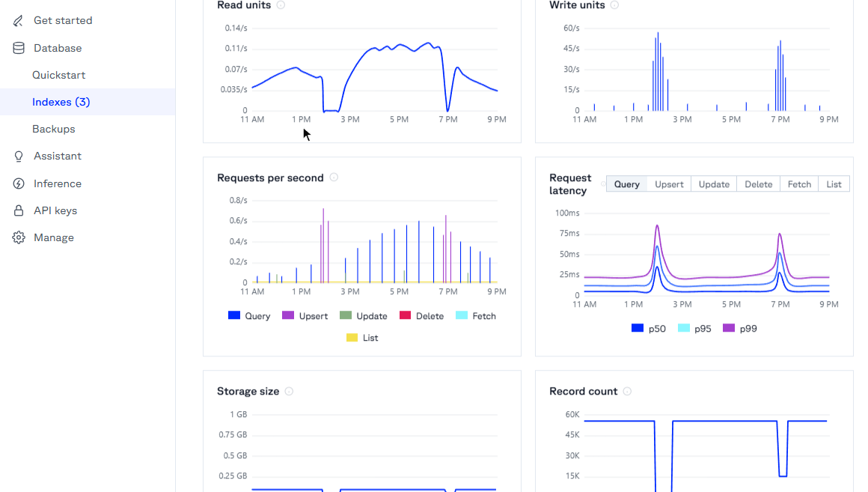Toggle p99 latency legend swatch
Screen dimensions: 868x492
click(x=729, y=328)
